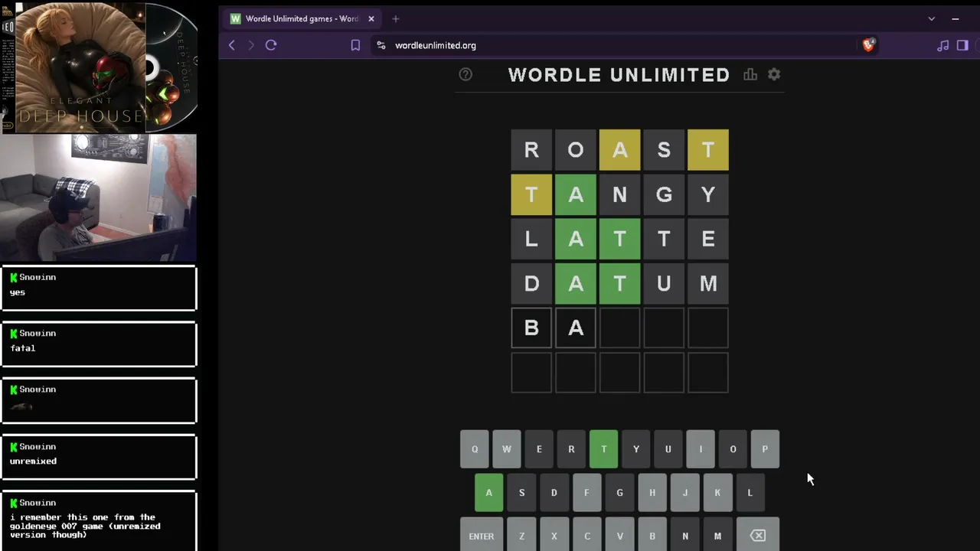Tap the green A keyboard key
This screenshot has width=980, height=551.
(489, 493)
